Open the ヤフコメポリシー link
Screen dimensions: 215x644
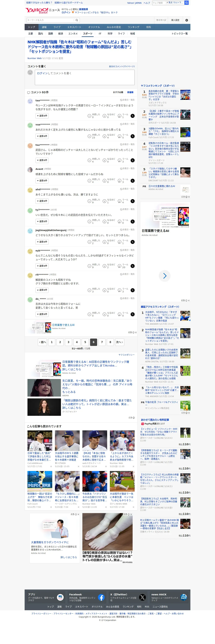pyautogui.click(x=126, y=355)
